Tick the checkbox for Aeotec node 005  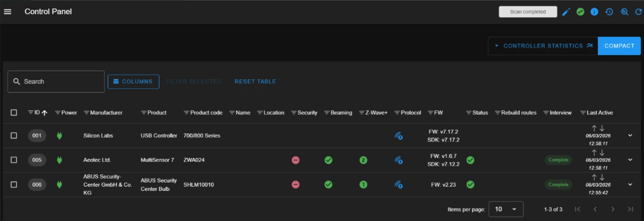pyautogui.click(x=14, y=160)
